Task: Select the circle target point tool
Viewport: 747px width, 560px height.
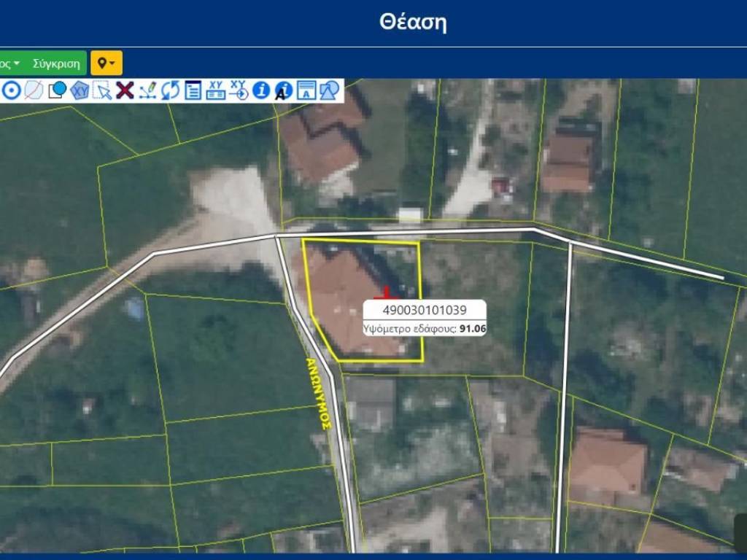Action: [x=10, y=90]
